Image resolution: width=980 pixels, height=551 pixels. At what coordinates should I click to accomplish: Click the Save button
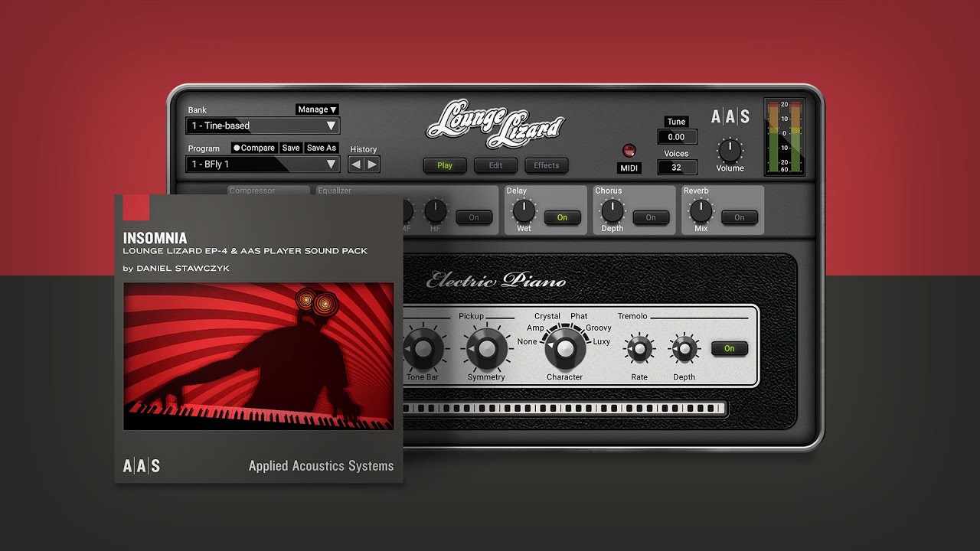(x=291, y=148)
